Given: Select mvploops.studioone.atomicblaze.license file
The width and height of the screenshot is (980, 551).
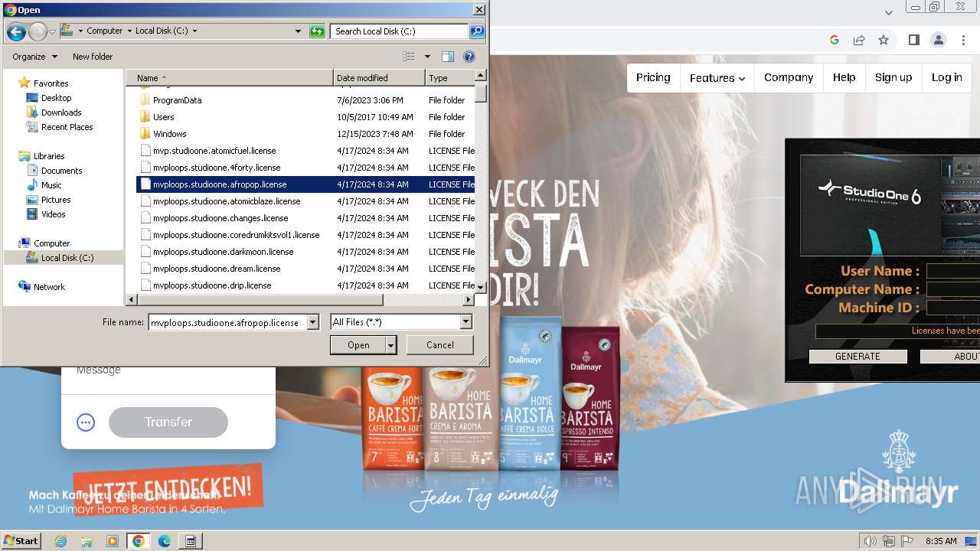Looking at the screenshot, I should (x=227, y=201).
